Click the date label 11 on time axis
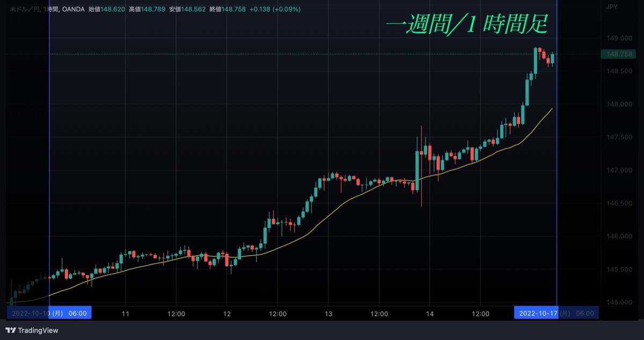Image resolution: width=644 pixels, height=340 pixels. 126,314
